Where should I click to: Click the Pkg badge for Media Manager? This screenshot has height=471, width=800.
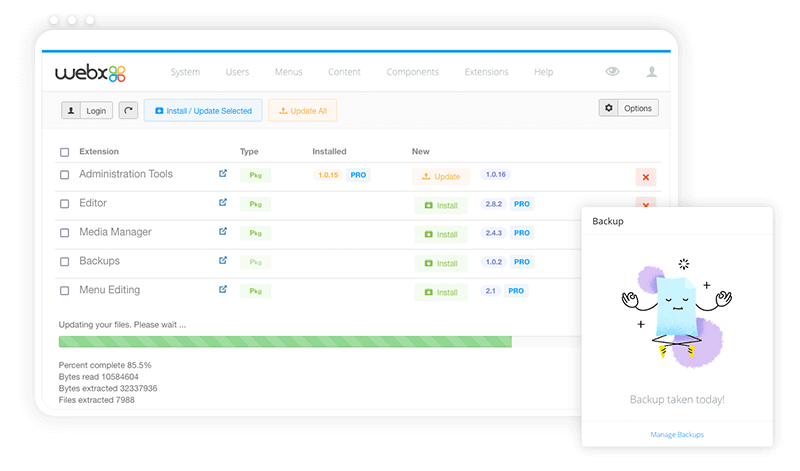256,233
